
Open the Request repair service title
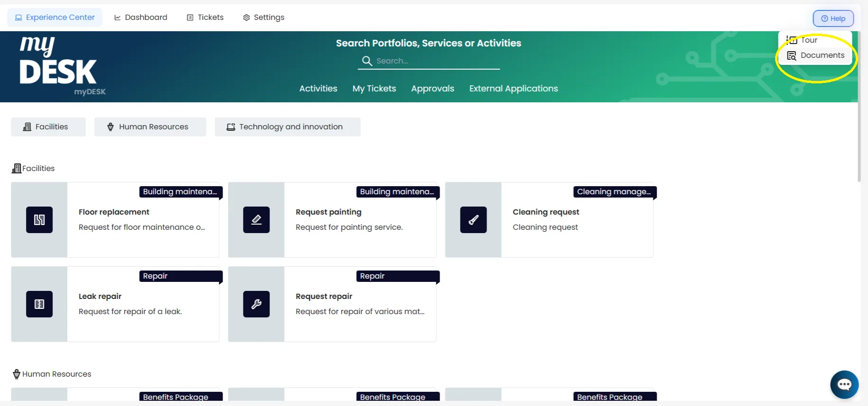point(324,297)
